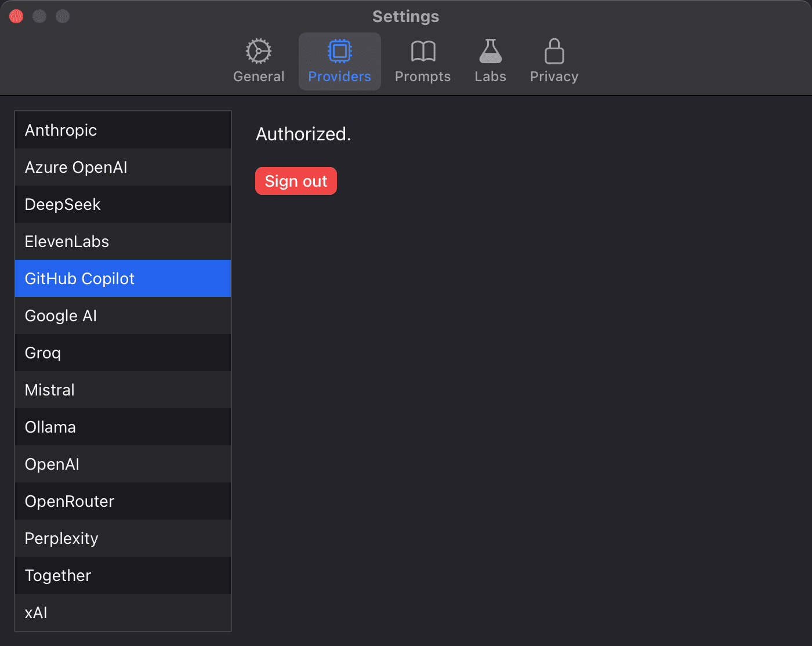Image resolution: width=812 pixels, height=646 pixels.
Task: Choose Google AI provider
Action: click(x=123, y=315)
